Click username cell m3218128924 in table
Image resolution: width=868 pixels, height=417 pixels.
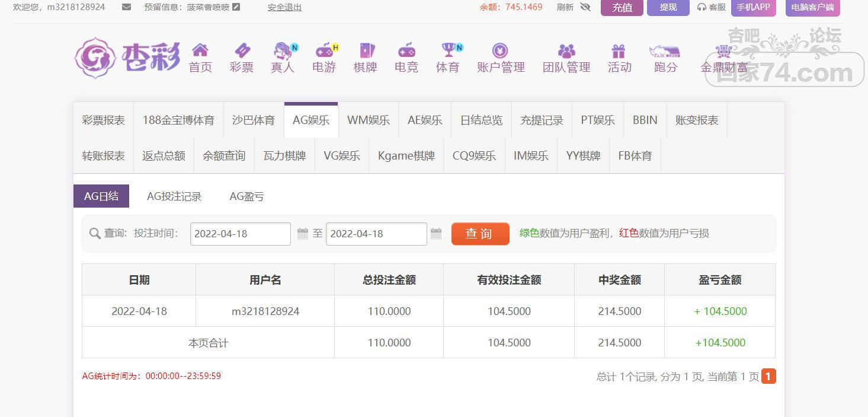[x=265, y=311]
